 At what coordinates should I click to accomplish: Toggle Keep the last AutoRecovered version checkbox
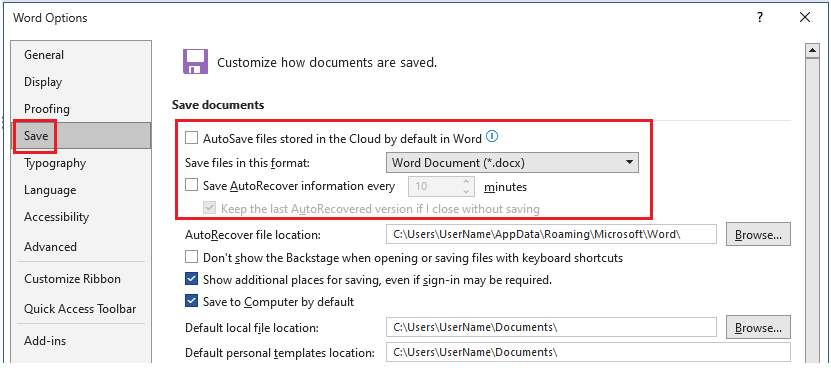pyautogui.click(x=210, y=208)
